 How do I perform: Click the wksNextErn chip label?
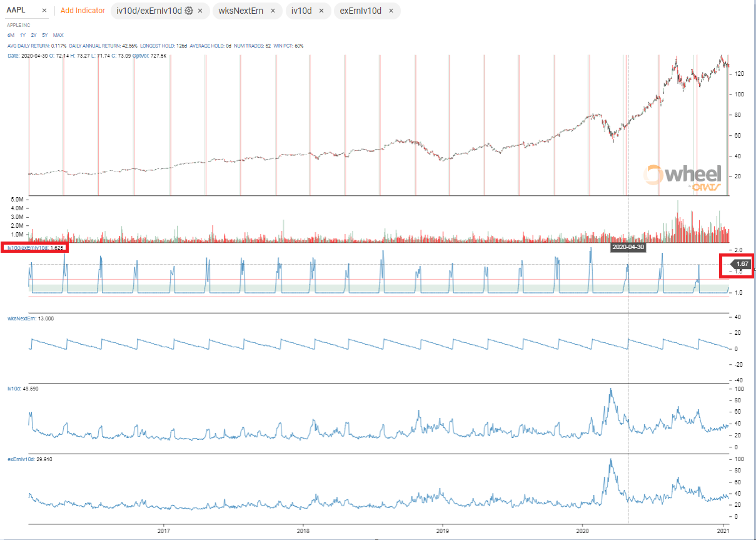240,11
